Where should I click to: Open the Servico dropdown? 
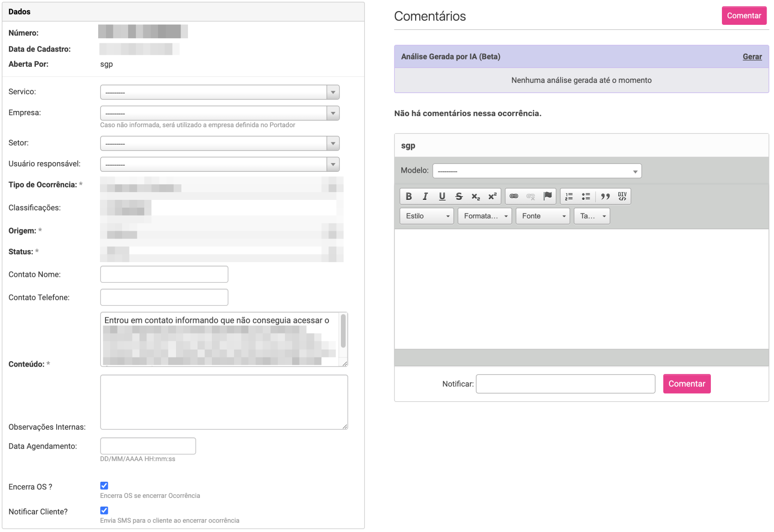click(x=220, y=92)
